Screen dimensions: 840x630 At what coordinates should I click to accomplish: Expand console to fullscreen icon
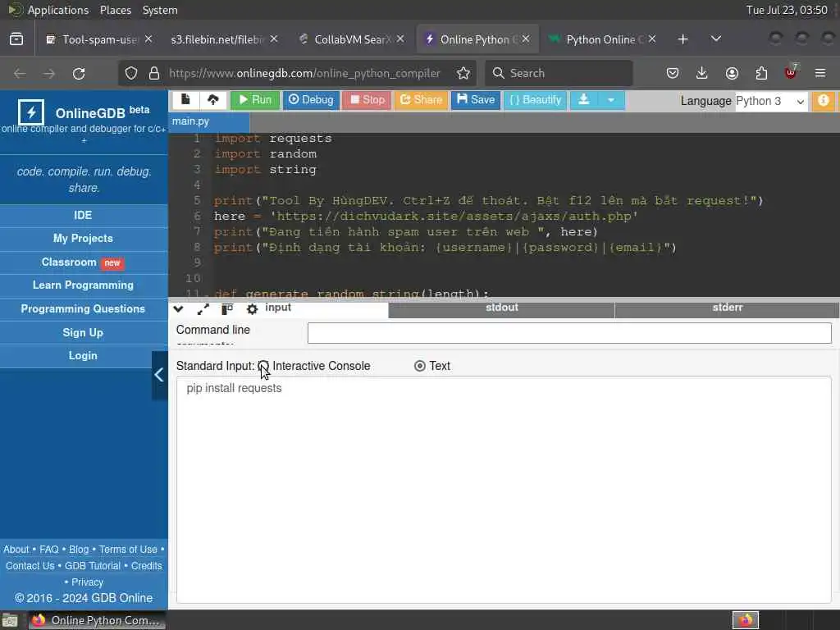click(203, 309)
